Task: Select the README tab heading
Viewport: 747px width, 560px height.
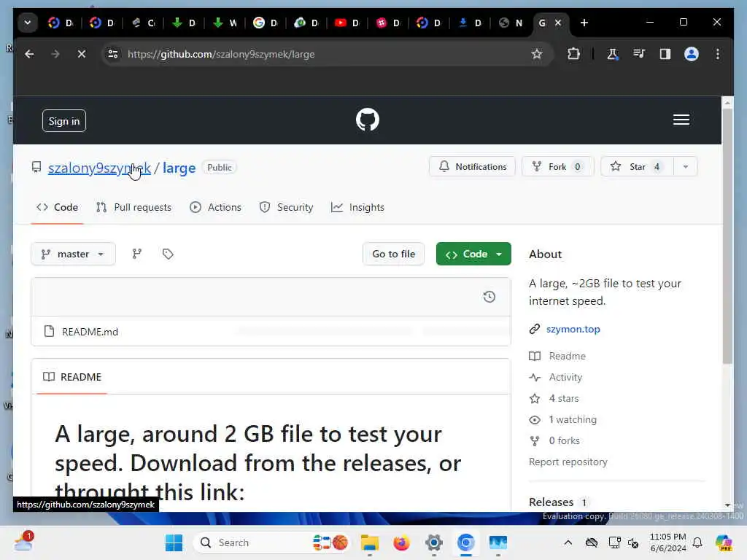Action: 72,377
